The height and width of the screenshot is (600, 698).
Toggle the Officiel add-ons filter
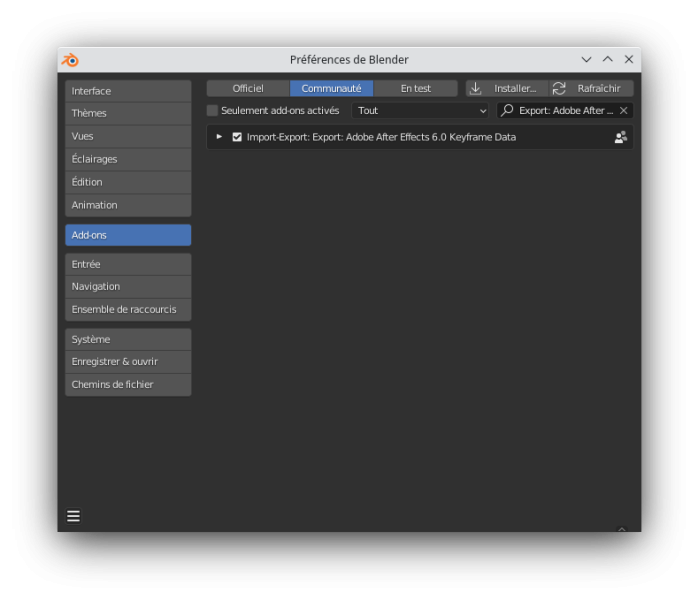tap(248, 88)
